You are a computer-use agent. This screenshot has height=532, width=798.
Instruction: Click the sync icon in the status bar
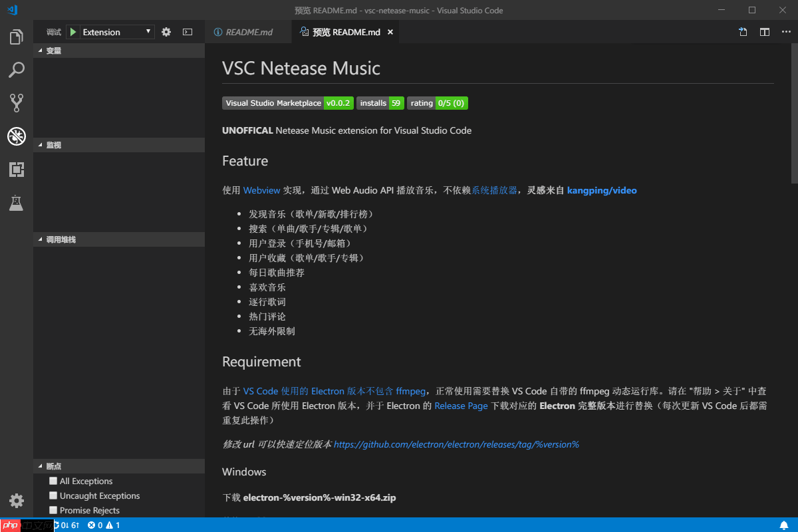pos(59,525)
